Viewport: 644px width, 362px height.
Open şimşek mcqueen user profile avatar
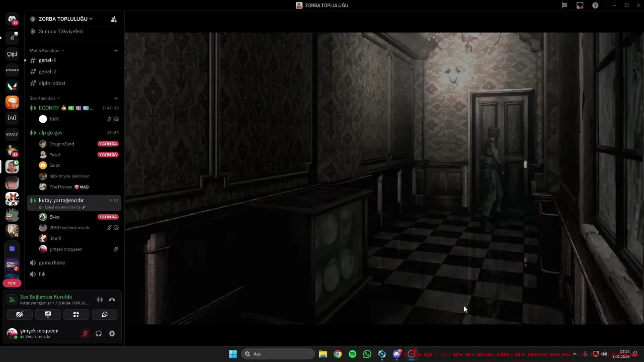tap(12, 333)
